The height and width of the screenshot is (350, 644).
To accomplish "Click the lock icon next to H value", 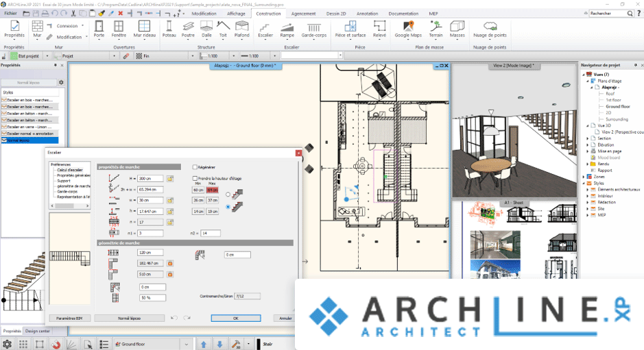I will 169,179.
